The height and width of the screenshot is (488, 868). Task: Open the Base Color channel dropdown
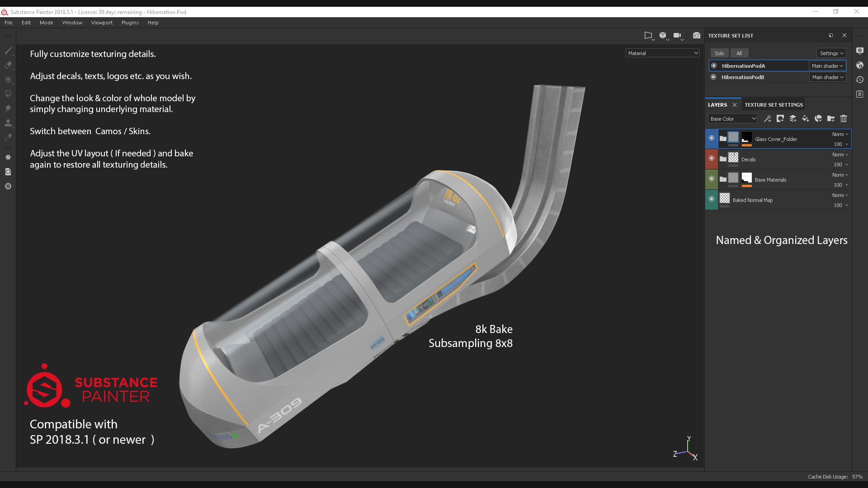tap(733, 119)
